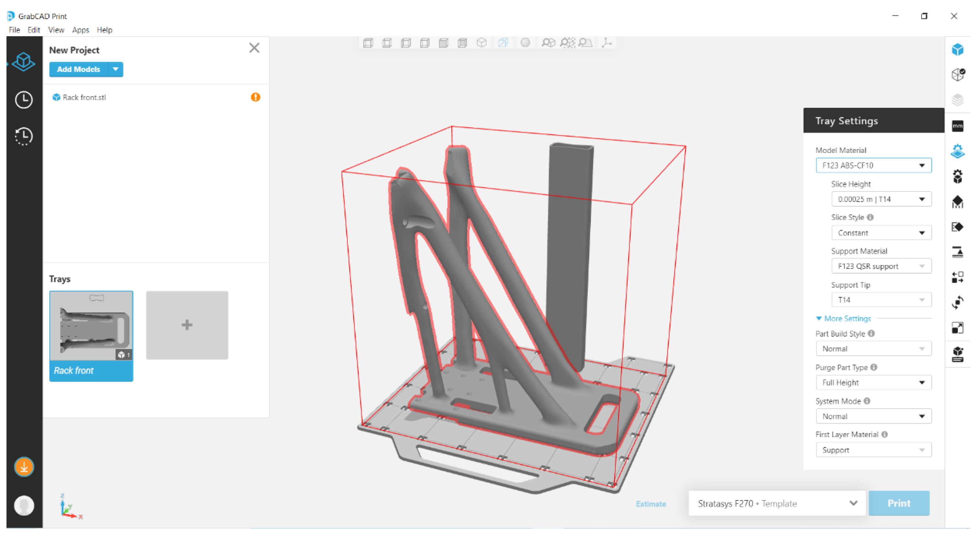980x538 pixels.
Task: Click the orange download updates icon
Action: pyautogui.click(x=24, y=467)
